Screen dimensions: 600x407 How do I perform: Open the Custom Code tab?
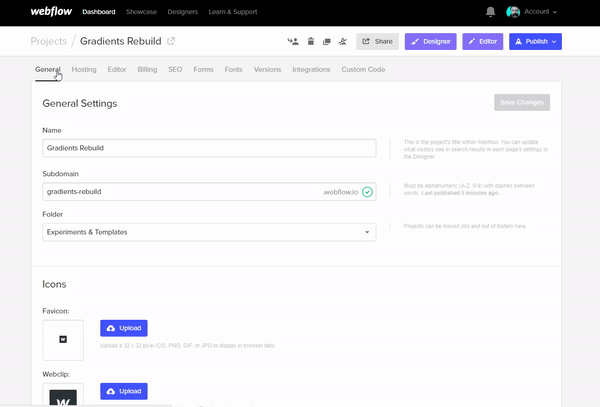click(363, 69)
